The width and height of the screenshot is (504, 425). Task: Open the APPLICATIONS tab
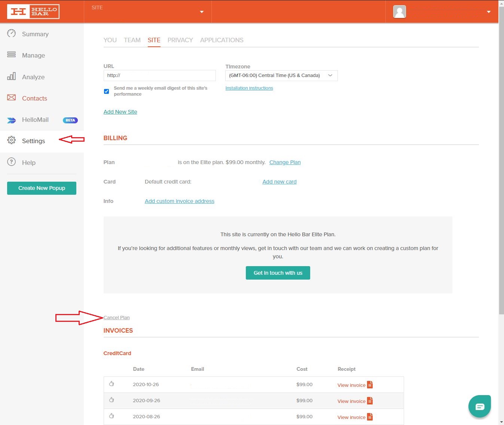222,40
